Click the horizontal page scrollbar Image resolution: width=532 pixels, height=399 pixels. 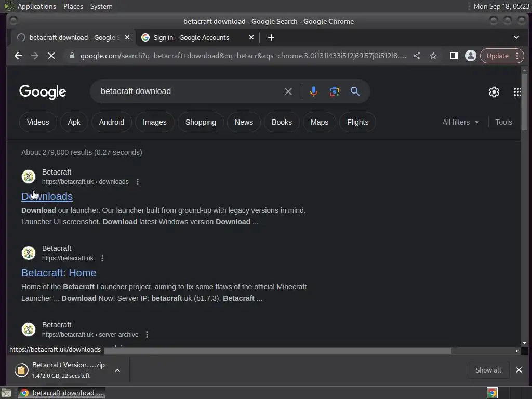pos(277,351)
